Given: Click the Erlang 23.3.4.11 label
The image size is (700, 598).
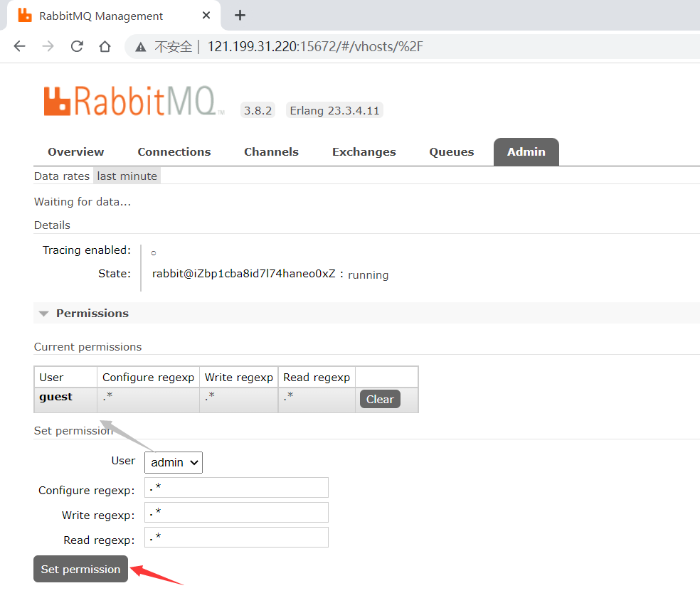Looking at the screenshot, I should (334, 111).
